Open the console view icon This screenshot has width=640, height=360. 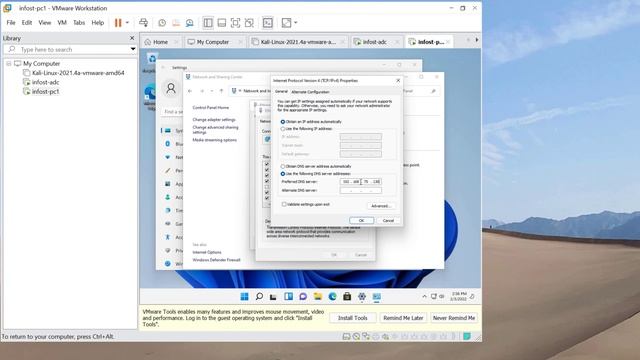(x=268, y=23)
